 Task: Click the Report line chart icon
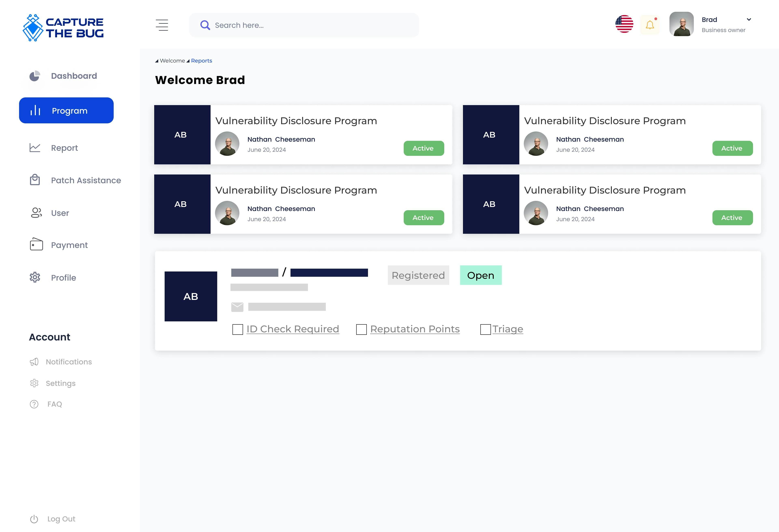click(x=35, y=148)
